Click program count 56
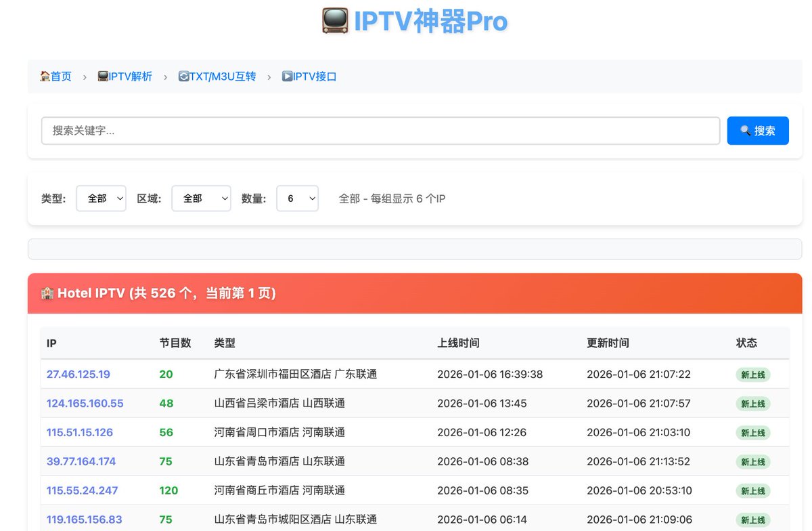Viewport: 812px width, 531px height. click(166, 432)
